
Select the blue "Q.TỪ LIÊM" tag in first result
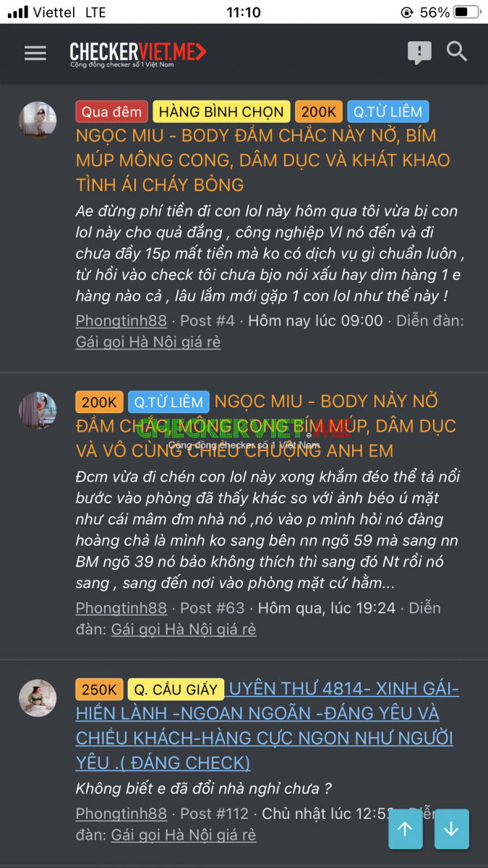pos(388,111)
